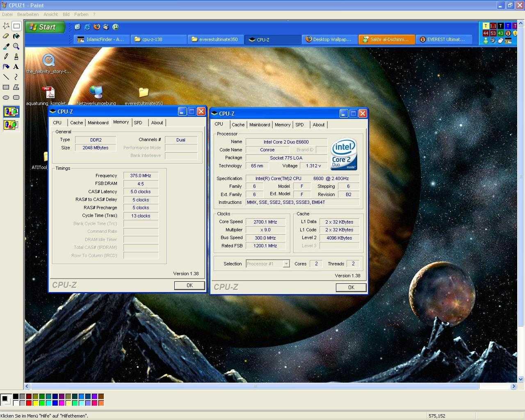Open the Datei menu

[7, 14]
